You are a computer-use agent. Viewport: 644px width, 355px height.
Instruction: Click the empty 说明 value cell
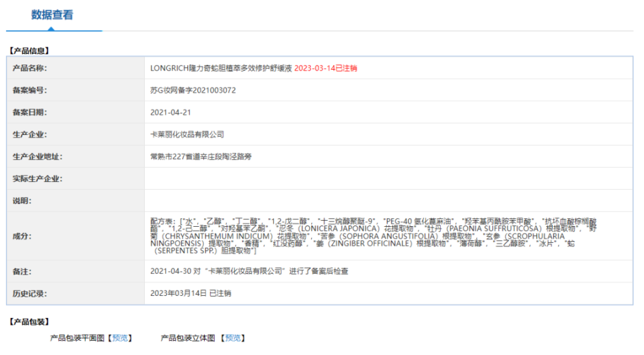click(x=388, y=201)
